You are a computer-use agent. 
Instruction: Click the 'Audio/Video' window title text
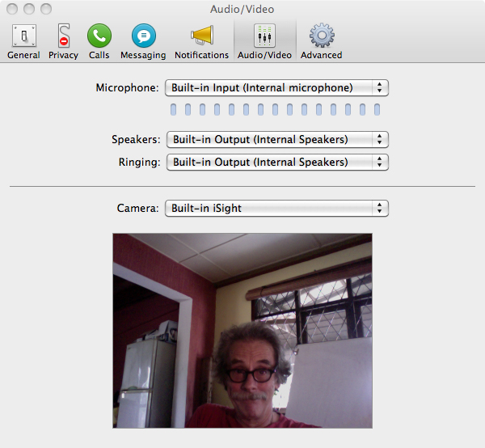pos(242,8)
